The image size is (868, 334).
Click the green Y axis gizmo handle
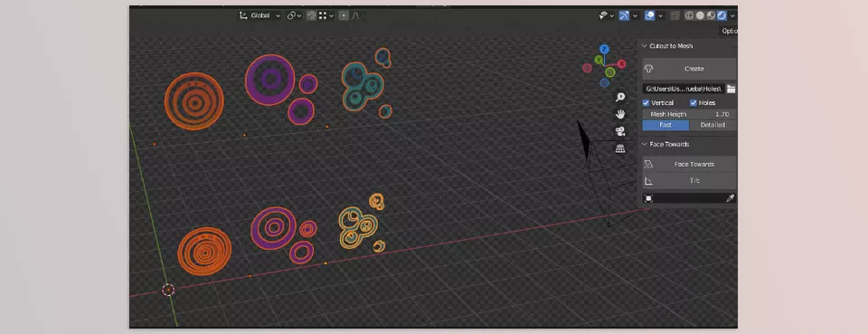tap(599, 59)
